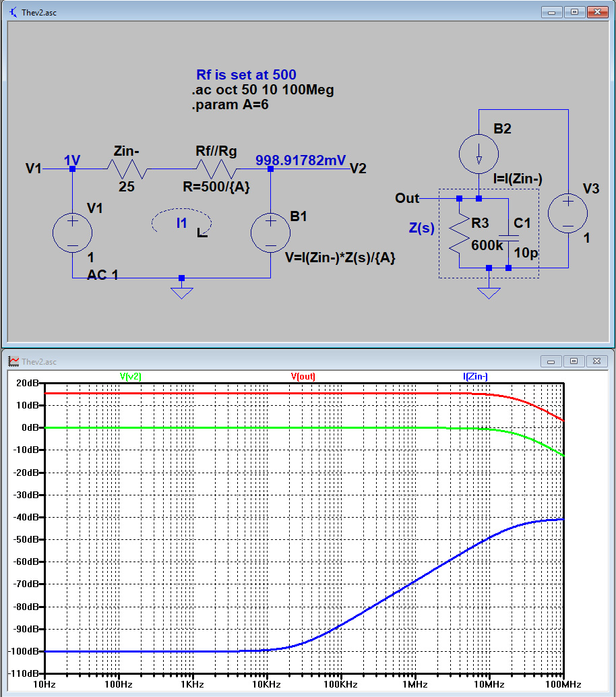The width and height of the screenshot is (616, 697).
Task: Click the C1 10p capacitor symbol
Action: [x=508, y=238]
